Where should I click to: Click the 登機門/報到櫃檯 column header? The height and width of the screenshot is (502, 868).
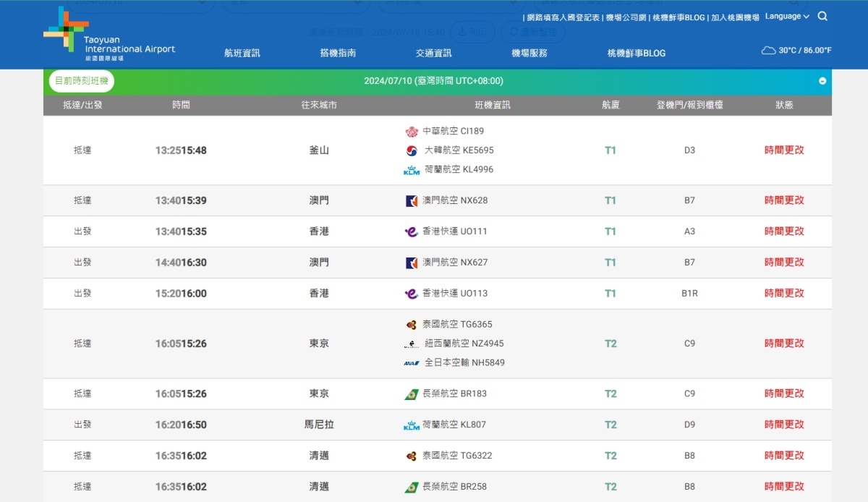689,105
